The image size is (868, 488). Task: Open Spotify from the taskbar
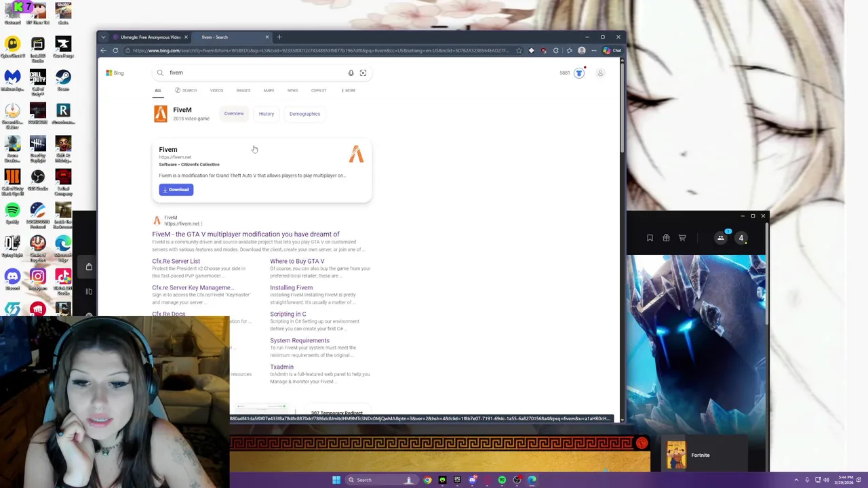pyautogui.click(x=502, y=480)
